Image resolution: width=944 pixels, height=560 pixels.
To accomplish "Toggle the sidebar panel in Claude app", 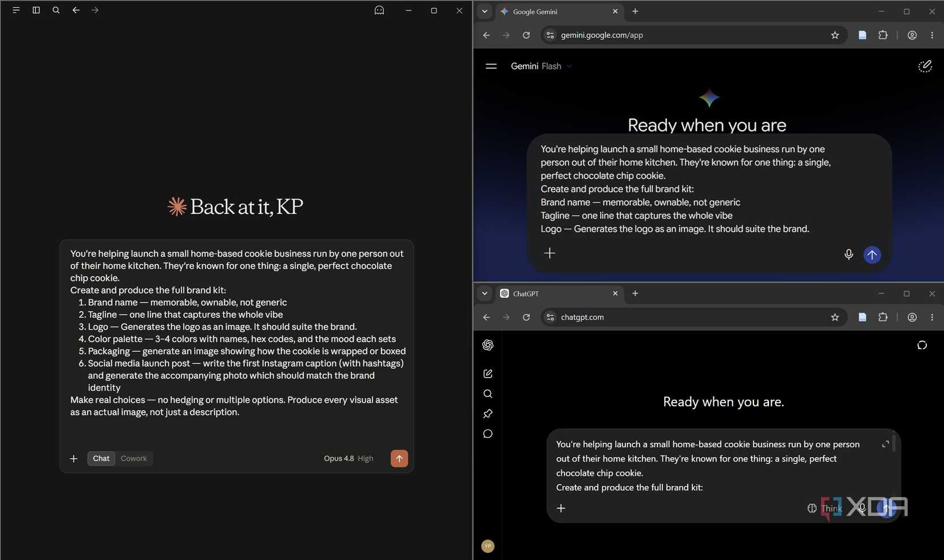I will pyautogui.click(x=36, y=10).
